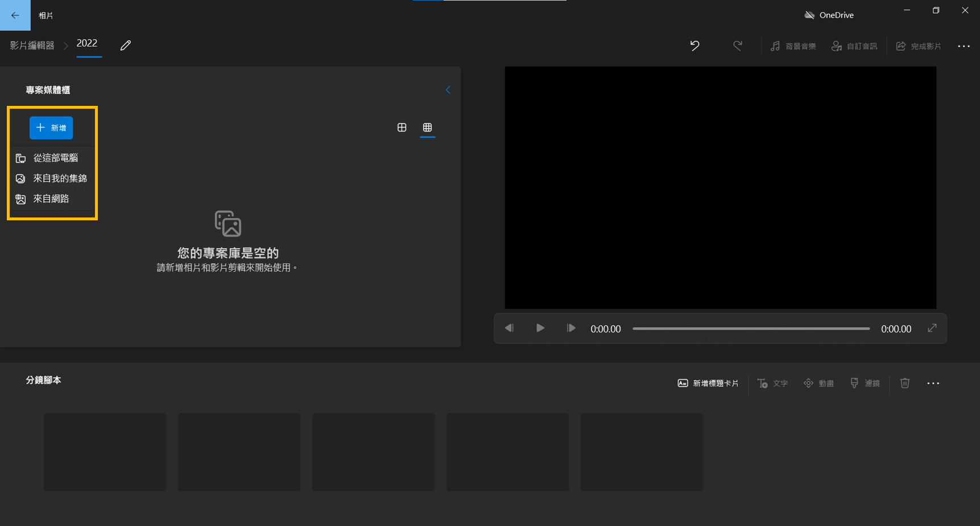Open the storyboard more options menu
Viewport: 980px width, 526px height.
point(933,384)
